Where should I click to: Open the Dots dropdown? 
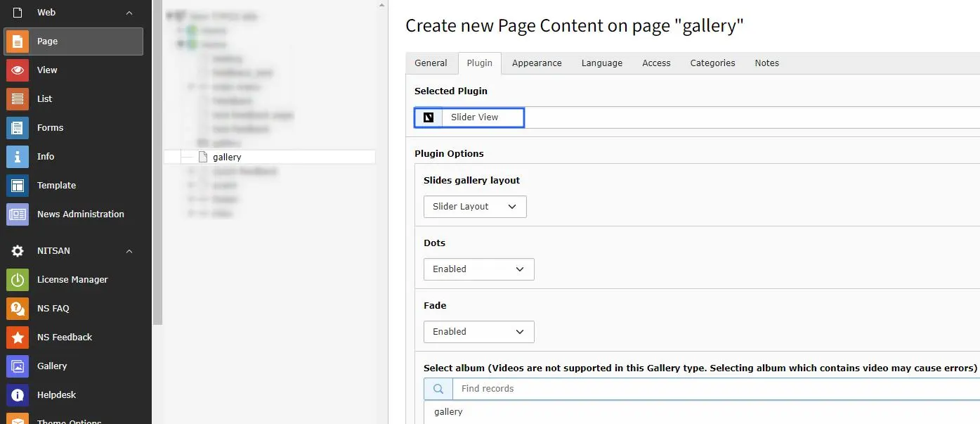(x=479, y=269)
